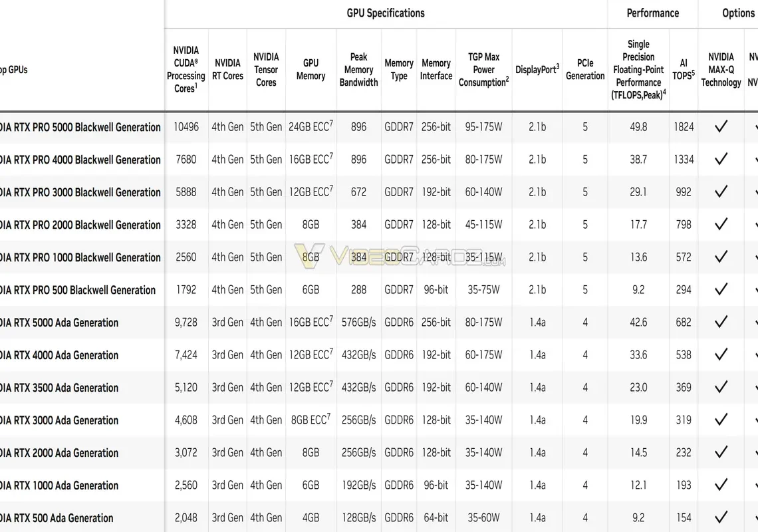Click the NVIDIA Tensor Cores column header
Screen dimensions: 758x532
pyautogui.click(x=266, y=70)
